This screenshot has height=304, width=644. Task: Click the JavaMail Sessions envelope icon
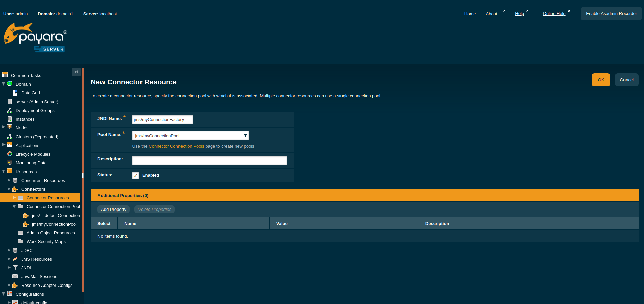tap(15, 276)
